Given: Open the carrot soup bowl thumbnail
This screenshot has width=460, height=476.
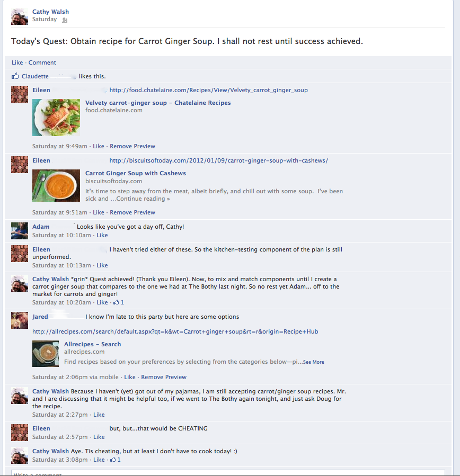Looking at the screenshot, I should pyautogui.click(x=56, y=185).
